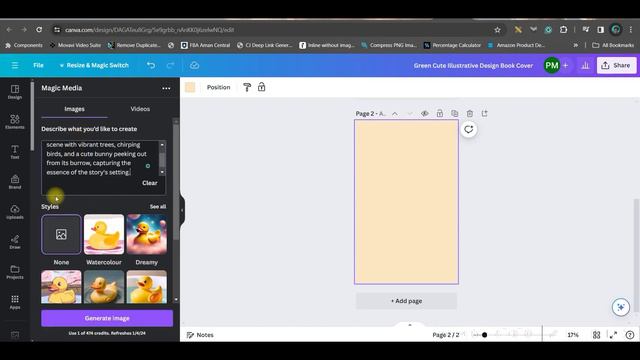
Task: Open the Resize & Magic Switch dropdown
Action: pyautogui.click(x=94, y=65)
